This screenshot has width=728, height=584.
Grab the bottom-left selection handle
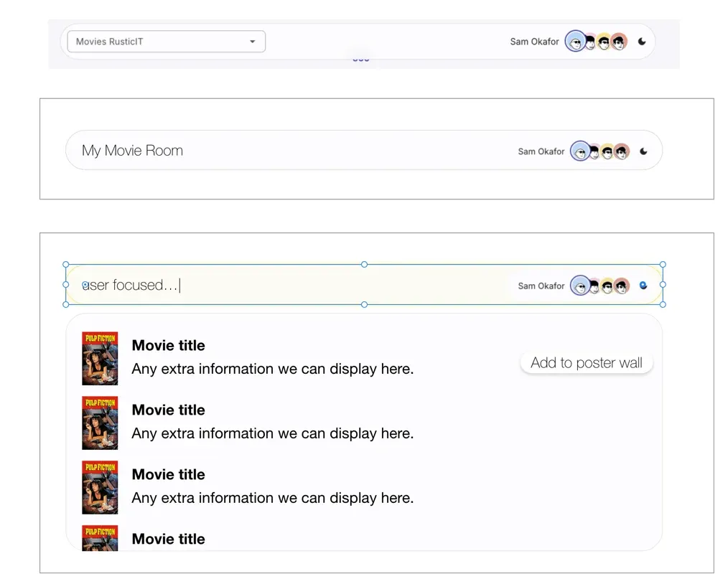(x=66, y=304)
